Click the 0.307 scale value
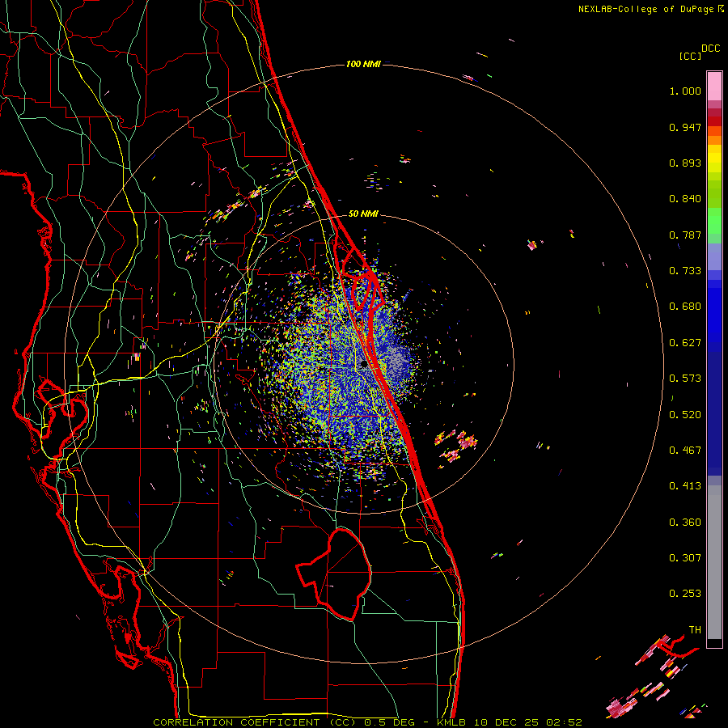This screenshot has height=728, width=728. (685, 558)
